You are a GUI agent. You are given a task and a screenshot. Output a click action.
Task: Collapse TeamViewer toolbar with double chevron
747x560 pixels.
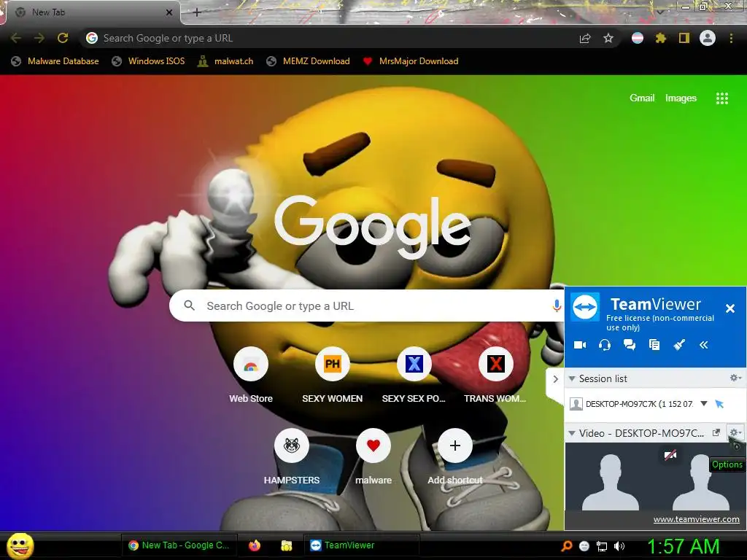point(704,345)
